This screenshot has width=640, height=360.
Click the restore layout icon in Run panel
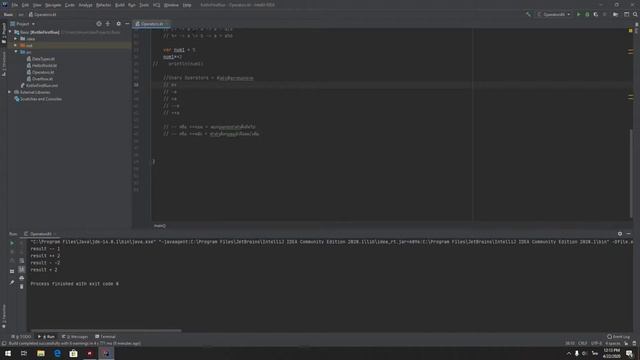click(x=12, y=271)
